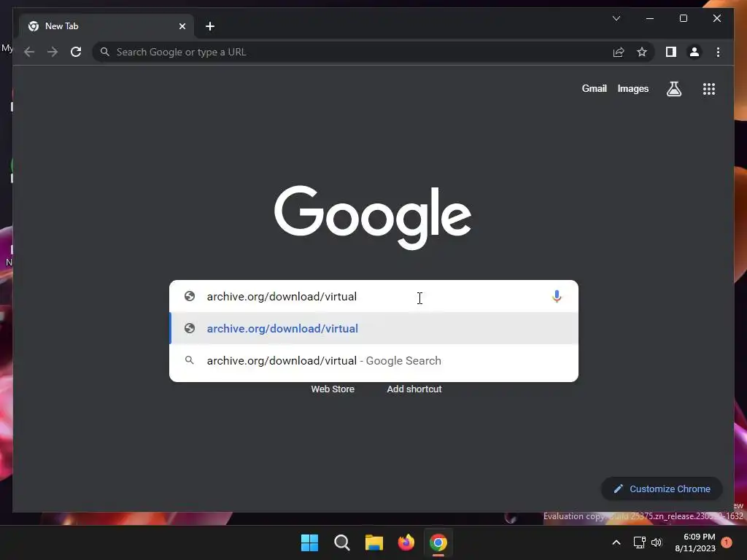Click the Customize Chrome button
Viewport: 747px width, 560px height.
662,489
